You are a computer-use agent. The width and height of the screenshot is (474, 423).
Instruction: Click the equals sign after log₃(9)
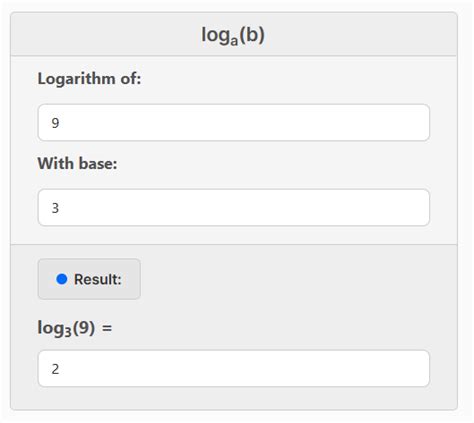tap(107, 328)
